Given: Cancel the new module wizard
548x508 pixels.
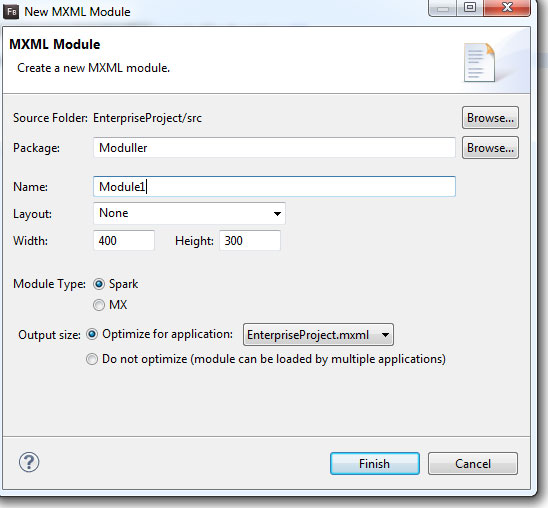Looking at the screenshot, I should pos(473,464).
